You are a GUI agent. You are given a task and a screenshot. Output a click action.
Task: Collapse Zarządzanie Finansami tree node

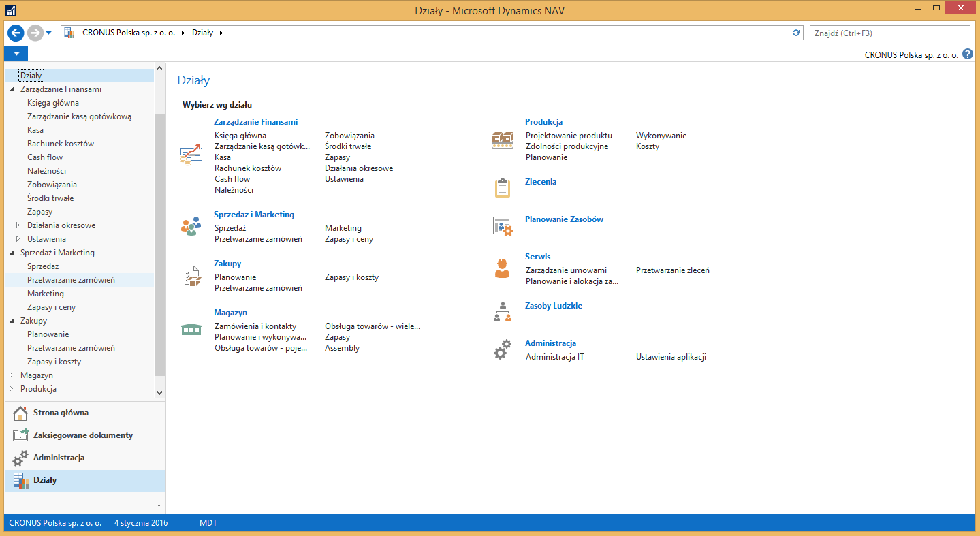12,89
